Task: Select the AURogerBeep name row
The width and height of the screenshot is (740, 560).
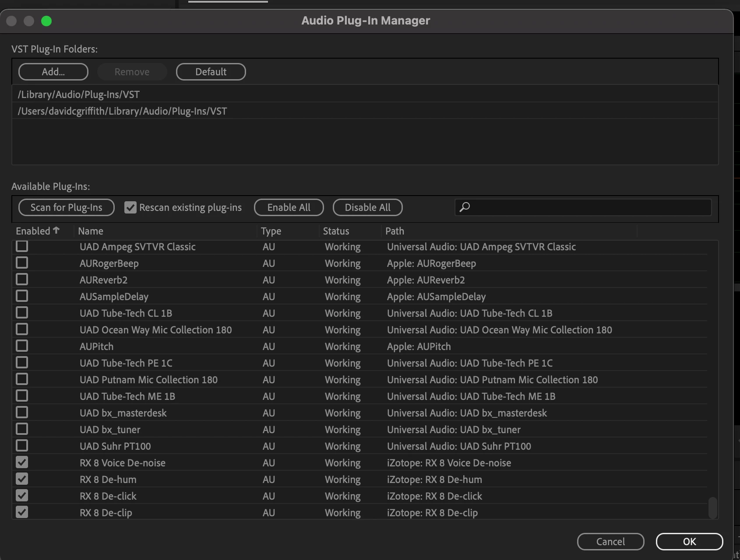Action: (x=109, y=263)
